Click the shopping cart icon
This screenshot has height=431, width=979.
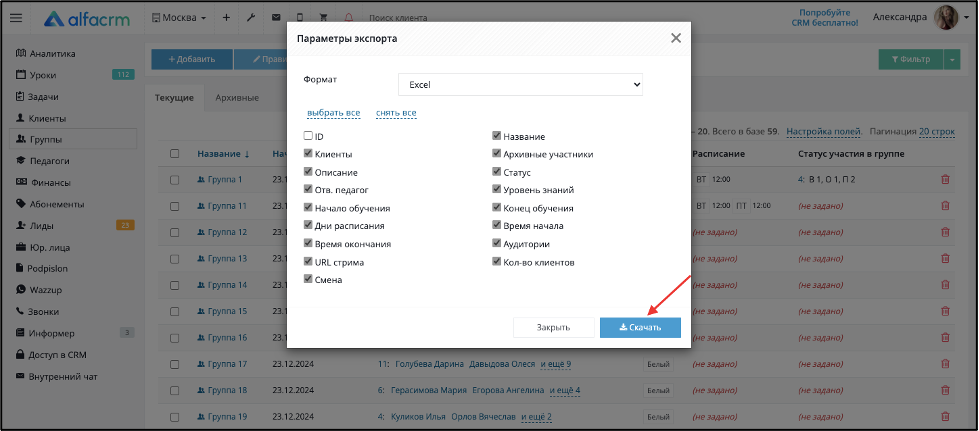click(x=323, y=18)
